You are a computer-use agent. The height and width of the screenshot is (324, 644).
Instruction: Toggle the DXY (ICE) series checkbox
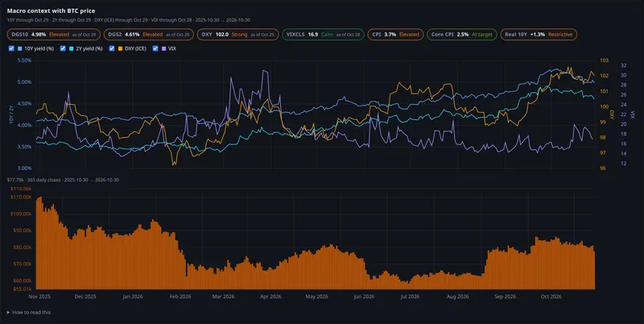coord(112,48)
